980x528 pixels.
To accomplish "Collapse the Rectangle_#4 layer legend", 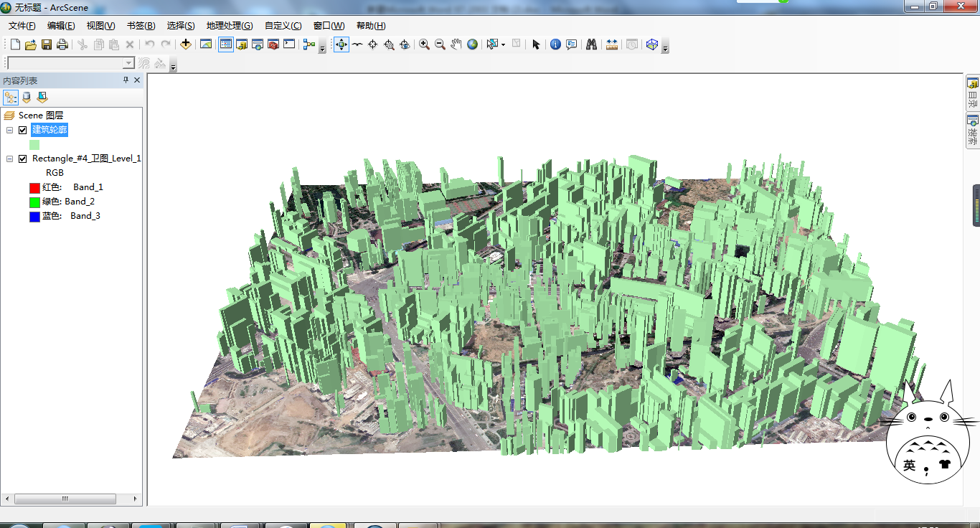I will click(10, 159).
